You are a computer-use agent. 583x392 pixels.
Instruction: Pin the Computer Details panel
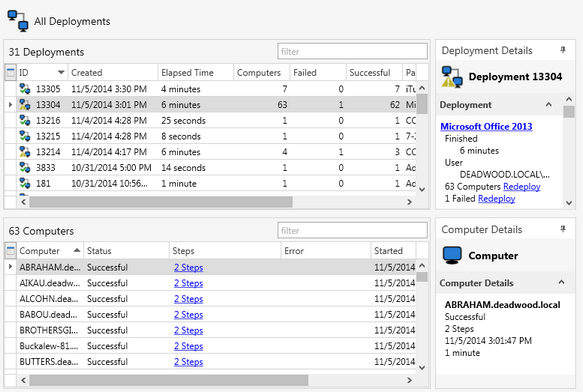coord(563,229)
